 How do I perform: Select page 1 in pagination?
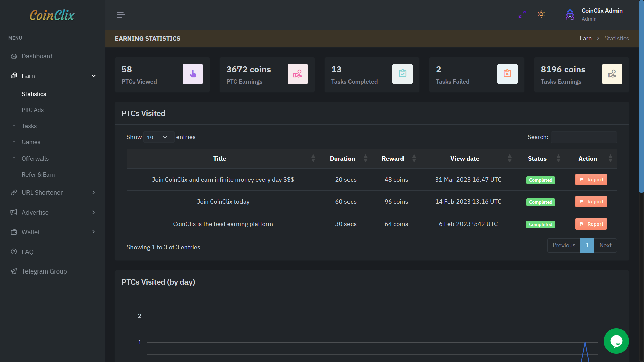point(587,245)
